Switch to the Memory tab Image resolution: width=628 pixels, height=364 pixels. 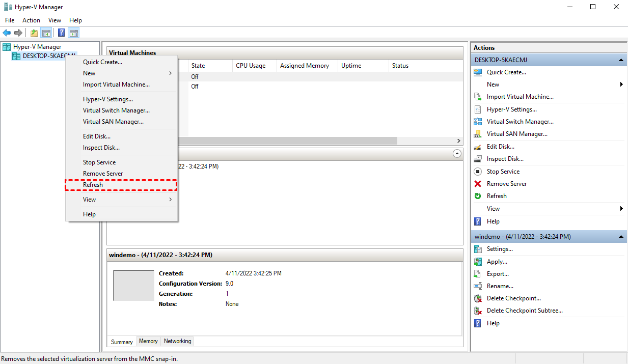click(x=148, y=341)
